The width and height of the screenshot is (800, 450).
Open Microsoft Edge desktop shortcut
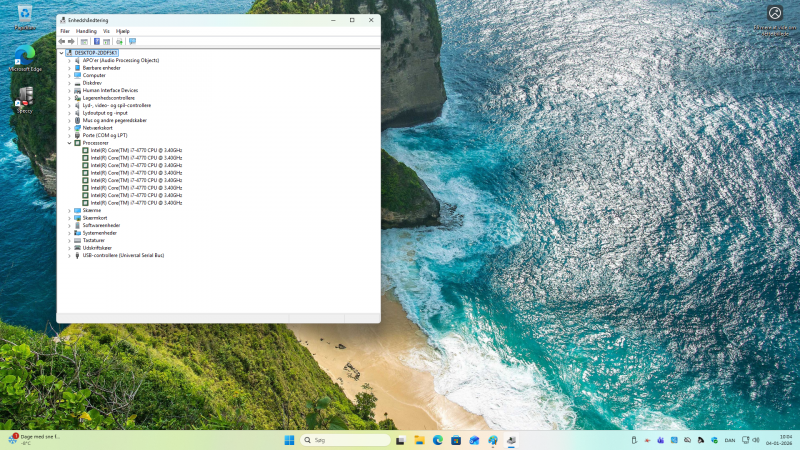point(25,52)
